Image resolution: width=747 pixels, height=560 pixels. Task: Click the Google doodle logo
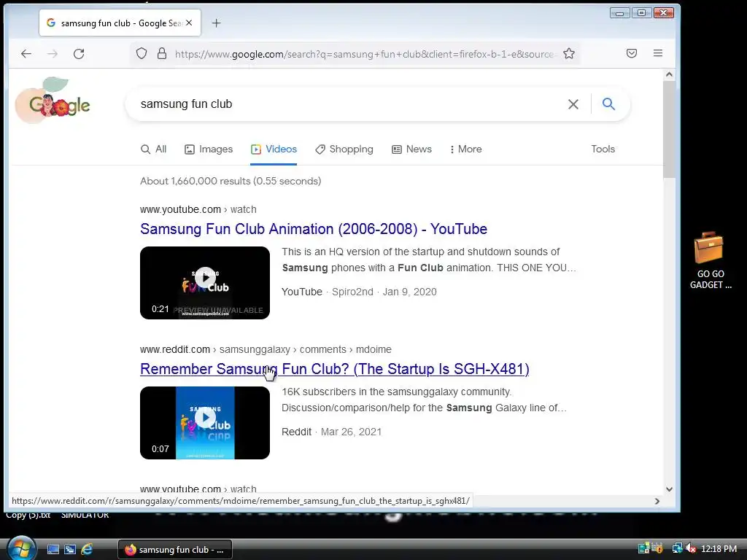click(x=53, y=101)
